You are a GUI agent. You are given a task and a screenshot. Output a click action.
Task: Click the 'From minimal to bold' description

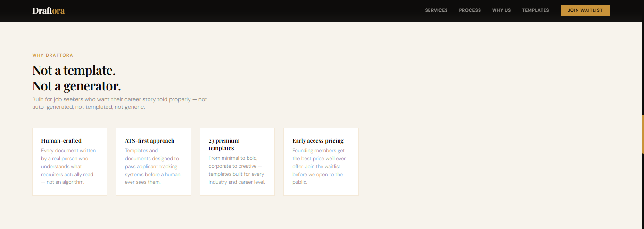(237, 170)
